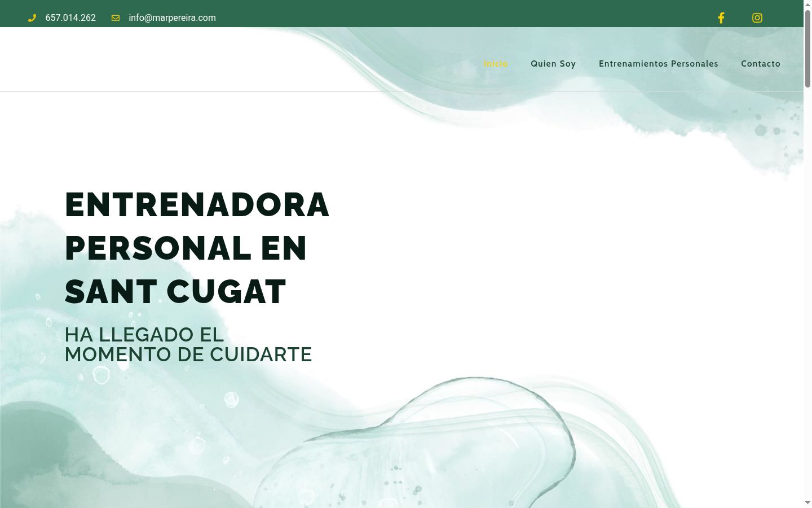Select heading "ENTRENADORA PERSONAL EN SANT CUGAT"
The image size is (812, 508).
point(197,248)
